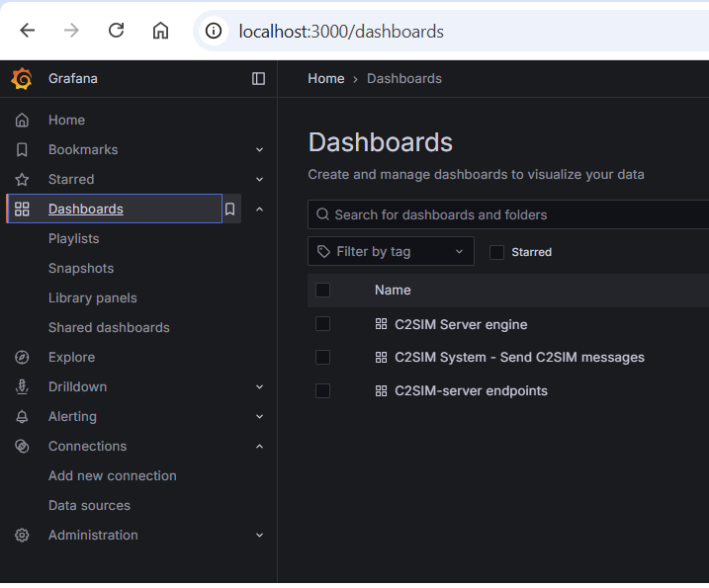709x588 pixels.
Task: Open the C2SIM-server endpoints dashboard
Action: pos(471,391)
